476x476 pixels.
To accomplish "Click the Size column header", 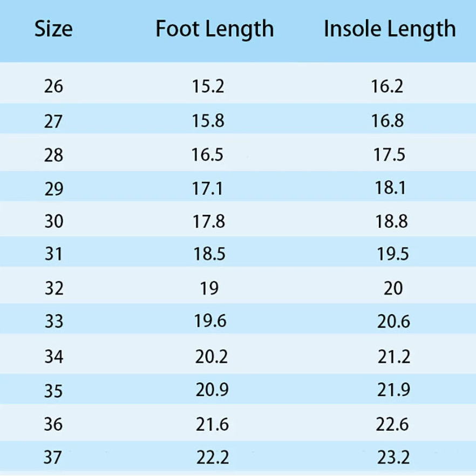I will (x=53, y=29).
